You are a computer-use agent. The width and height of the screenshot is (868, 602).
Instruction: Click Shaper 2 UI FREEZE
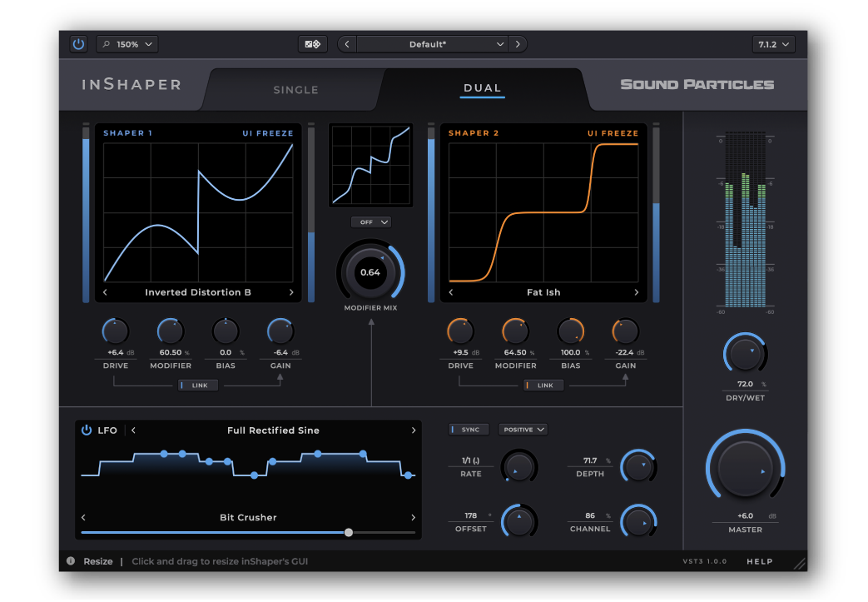pos(613,133)
